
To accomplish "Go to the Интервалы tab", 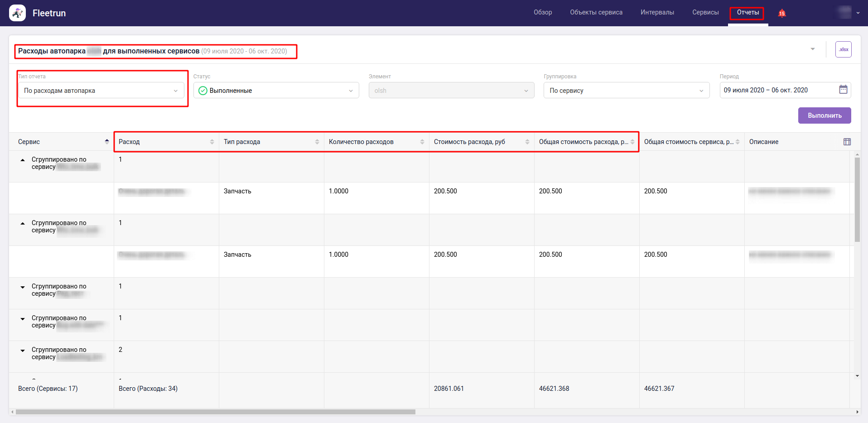I will coord(657,13).
